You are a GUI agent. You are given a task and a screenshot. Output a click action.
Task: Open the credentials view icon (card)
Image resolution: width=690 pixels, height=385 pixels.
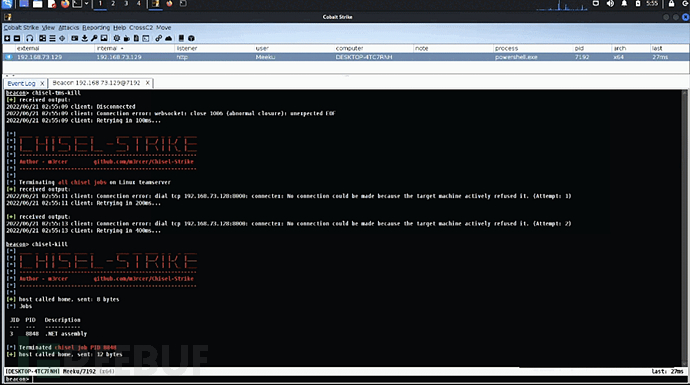click(x=75, y=38)
